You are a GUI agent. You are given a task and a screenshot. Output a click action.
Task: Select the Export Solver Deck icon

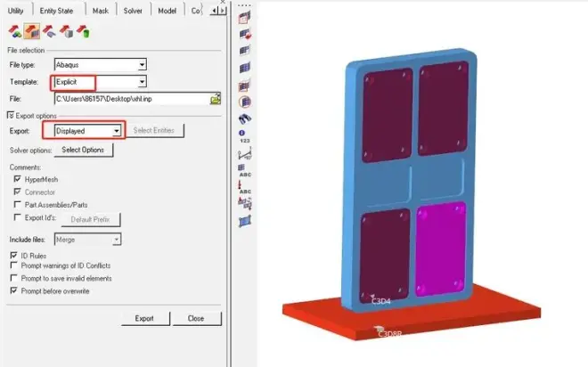(31, 32)
